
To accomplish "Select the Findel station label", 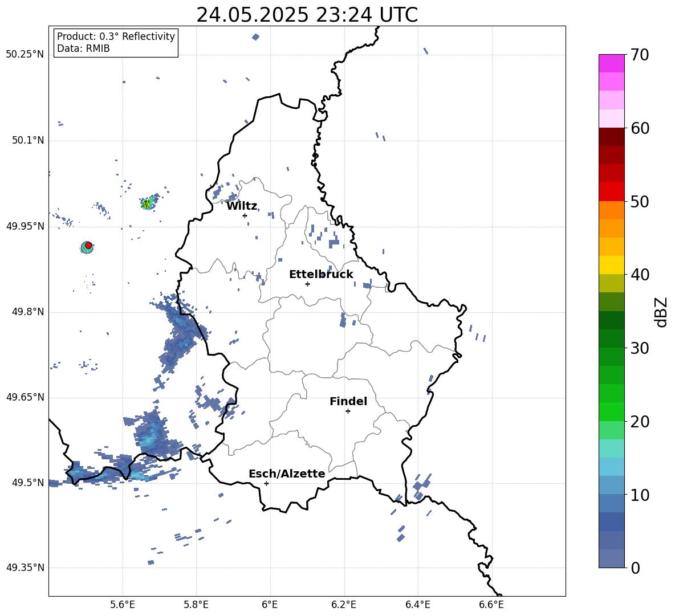I will [348, 401].
